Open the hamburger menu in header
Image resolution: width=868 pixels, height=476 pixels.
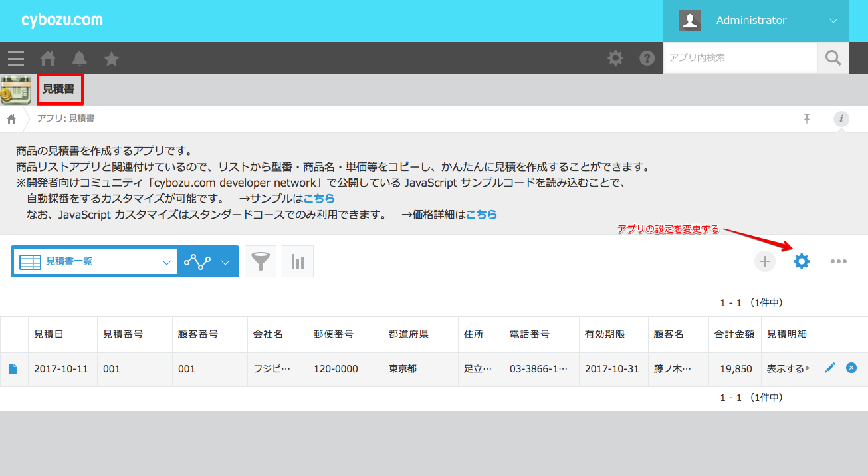[16, 59]
